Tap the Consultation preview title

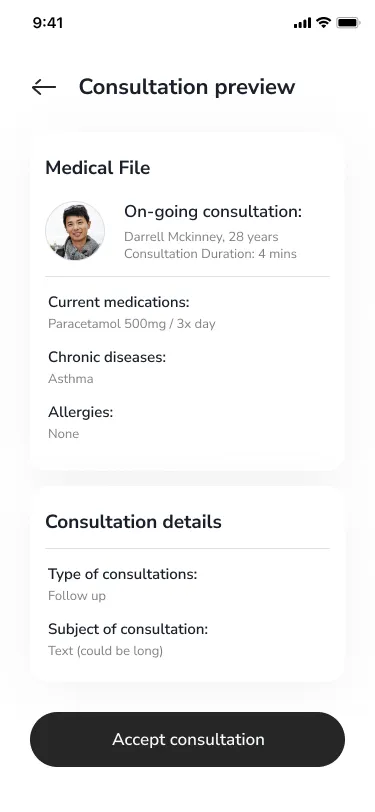point(187,86)
